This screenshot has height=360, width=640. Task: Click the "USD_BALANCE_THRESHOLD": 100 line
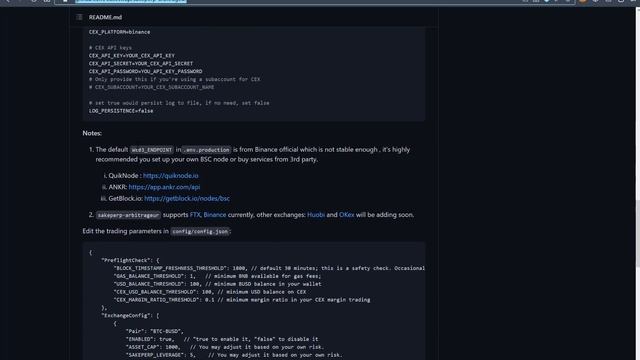217,284
